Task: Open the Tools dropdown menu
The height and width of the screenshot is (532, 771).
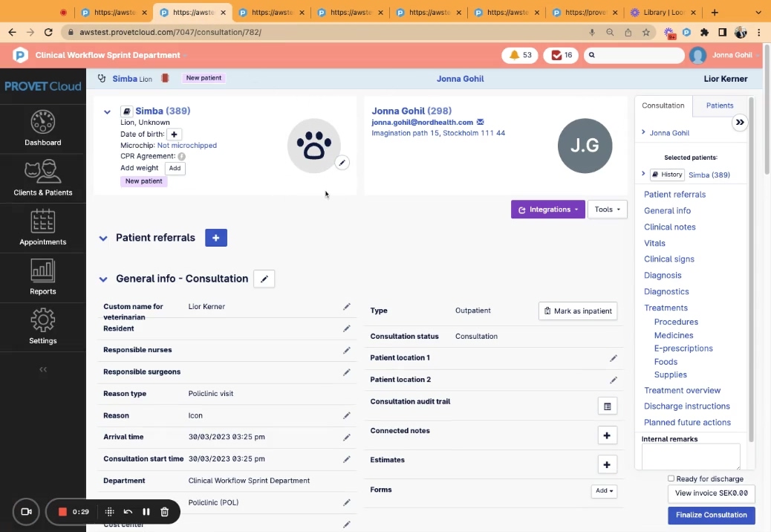Action: point(607,210)
